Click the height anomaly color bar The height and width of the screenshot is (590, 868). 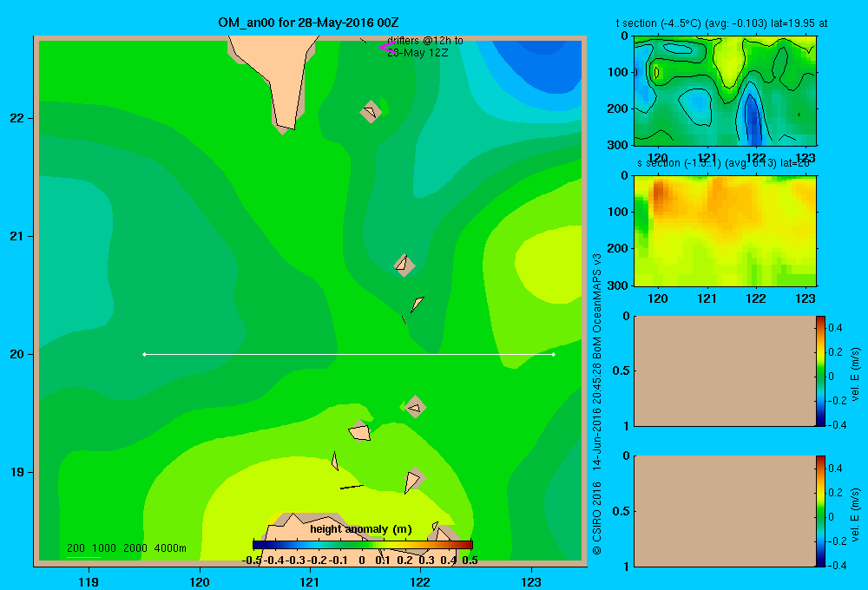(363, 545)
